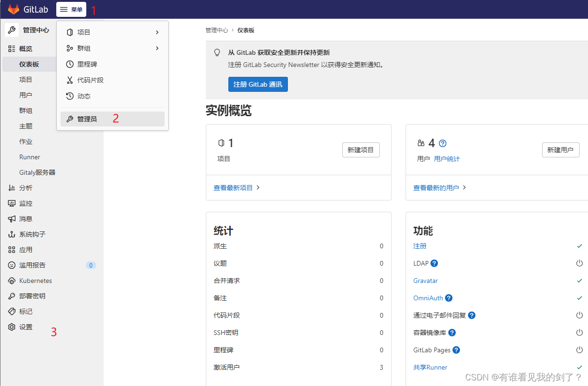588x386 pixels.
Task: Click the 动态 history icon in menu
Action: (70, 96)
